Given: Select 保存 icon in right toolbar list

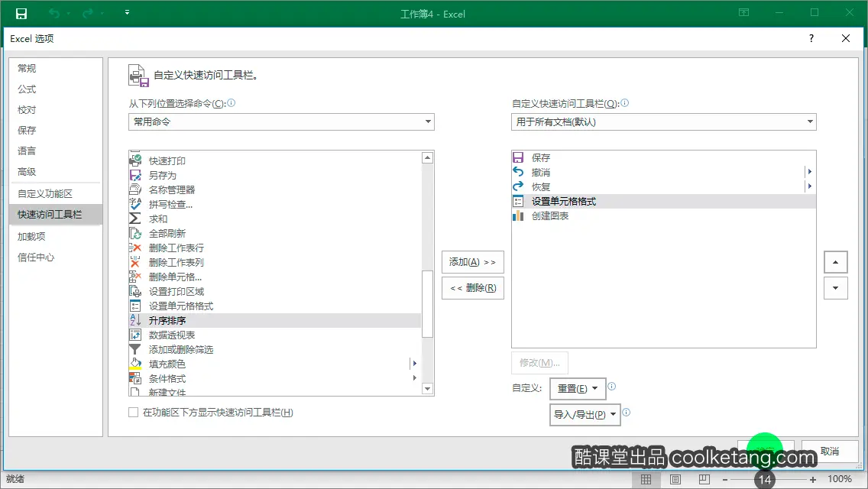Looking at the screenshot, I should tap(518, 158).
